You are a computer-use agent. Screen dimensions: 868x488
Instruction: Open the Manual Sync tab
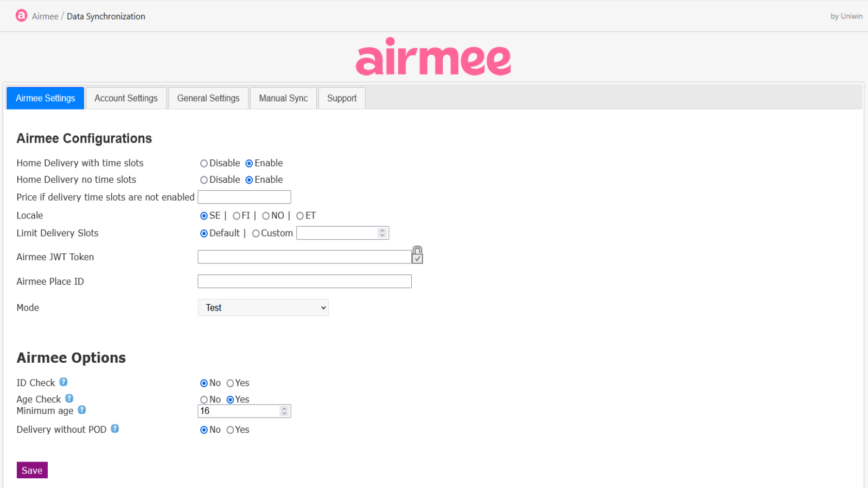pyautogui.click(x=283, y=98)
